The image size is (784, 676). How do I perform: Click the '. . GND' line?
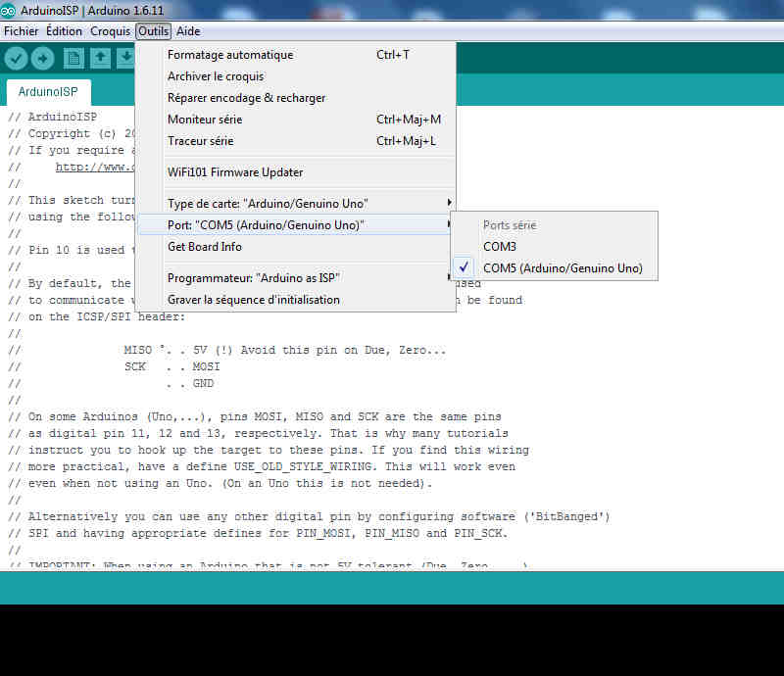tap(111, 383)
